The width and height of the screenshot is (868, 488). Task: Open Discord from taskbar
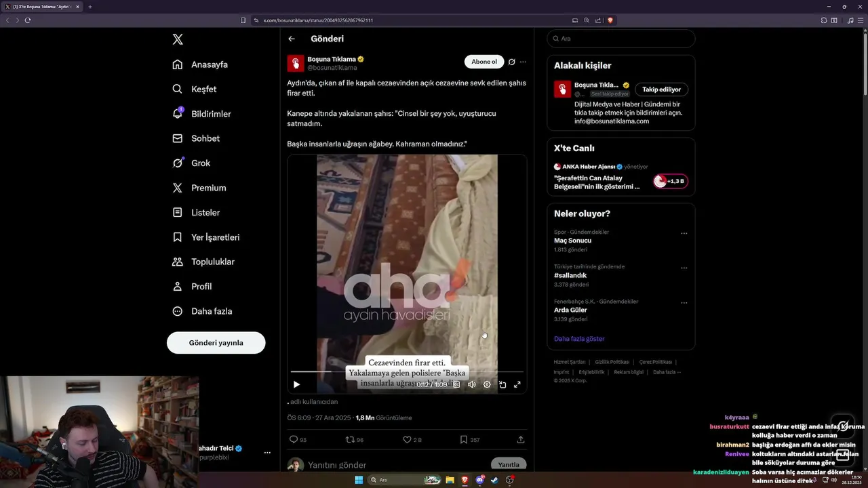click(x=480, y=480)
